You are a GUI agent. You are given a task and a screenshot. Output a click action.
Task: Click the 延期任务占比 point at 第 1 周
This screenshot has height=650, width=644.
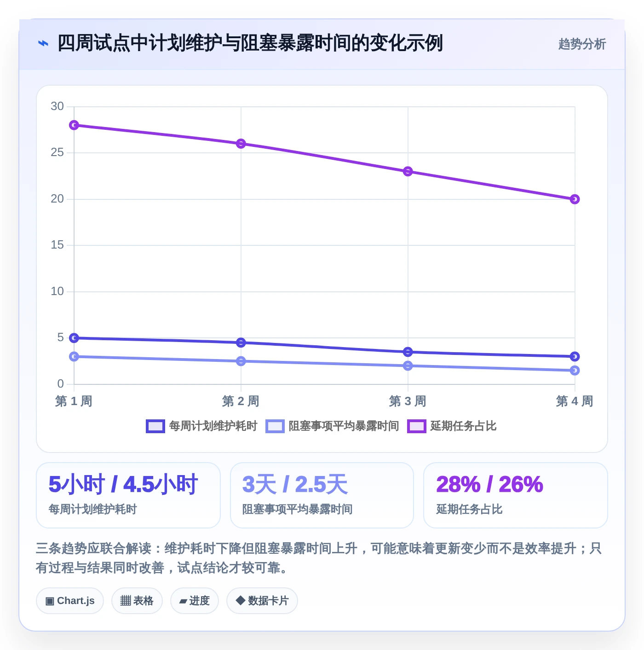[74, 125]
